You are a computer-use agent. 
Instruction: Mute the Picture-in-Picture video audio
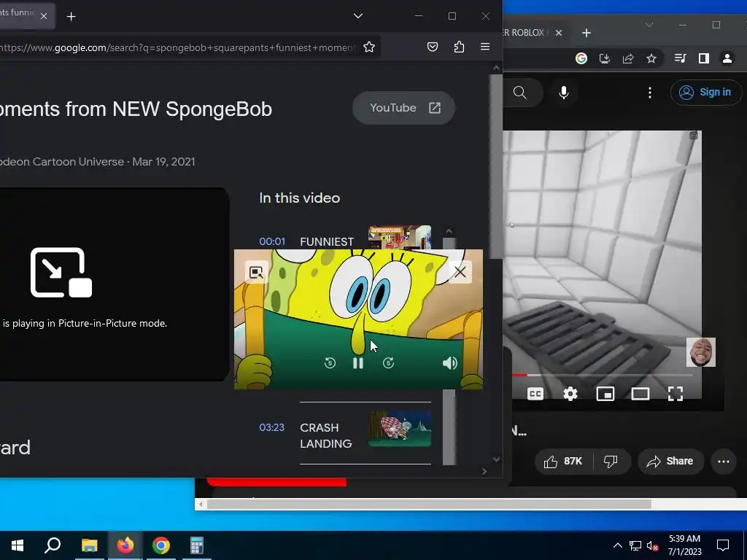point(449,363)
